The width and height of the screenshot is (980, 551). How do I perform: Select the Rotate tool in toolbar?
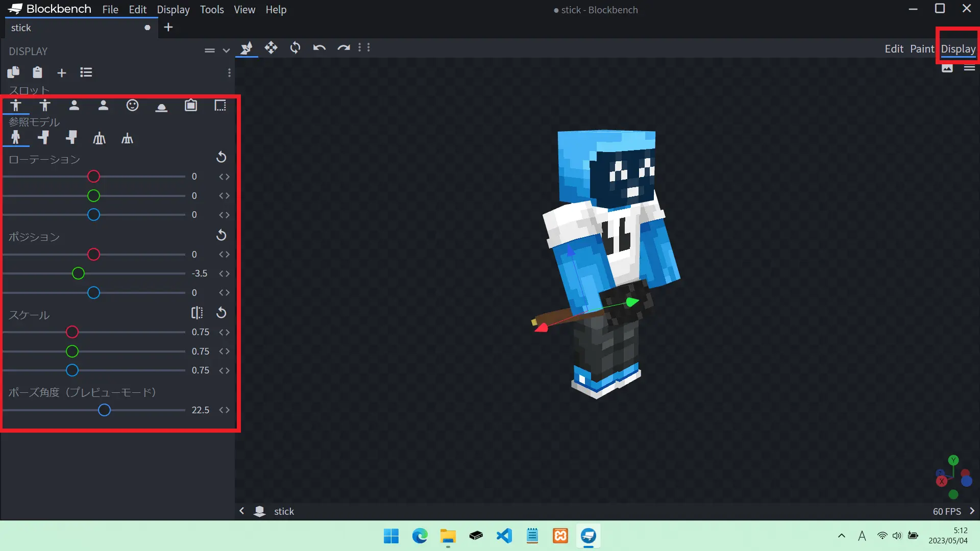[295, 48]
